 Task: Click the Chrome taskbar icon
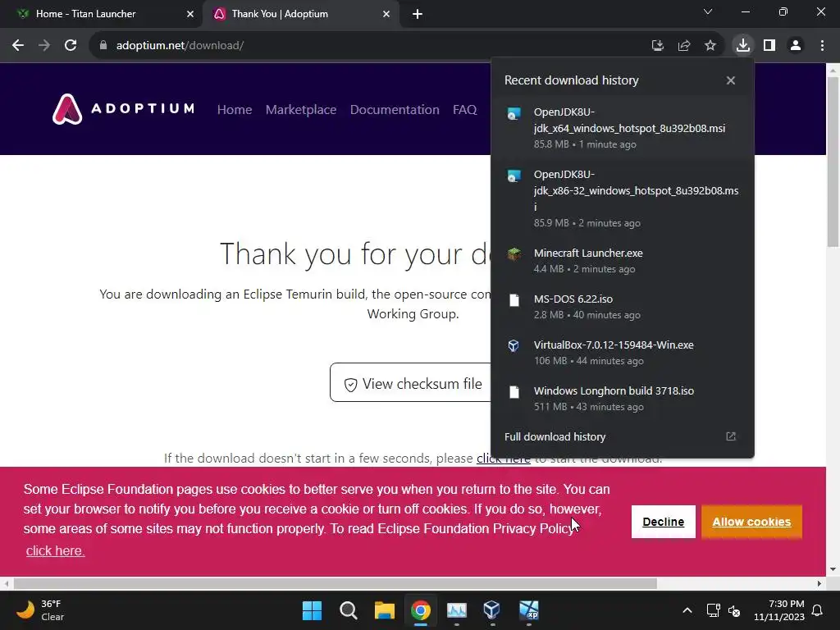pyautogui.click(x=421, y=610)
